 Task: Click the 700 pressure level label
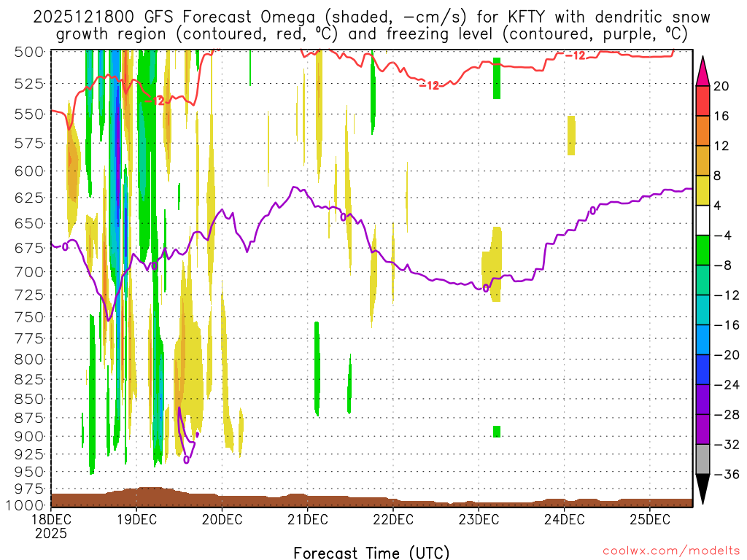tap(29, 272)
